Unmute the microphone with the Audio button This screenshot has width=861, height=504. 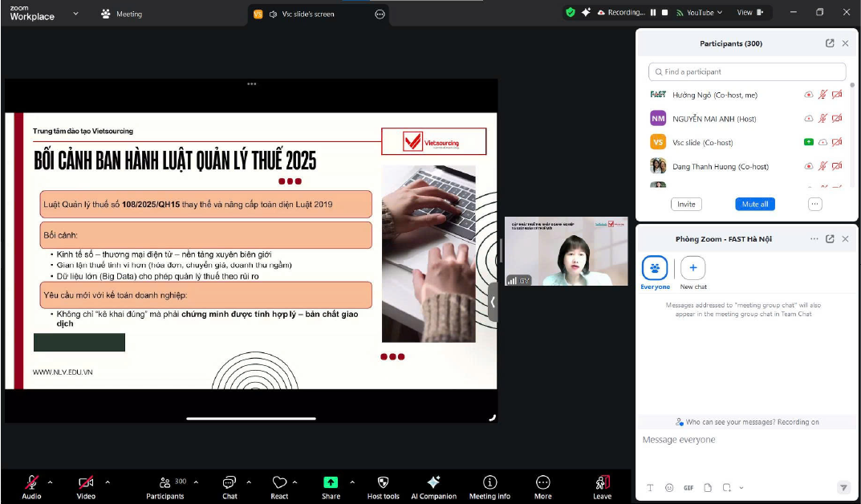point(31,483)
